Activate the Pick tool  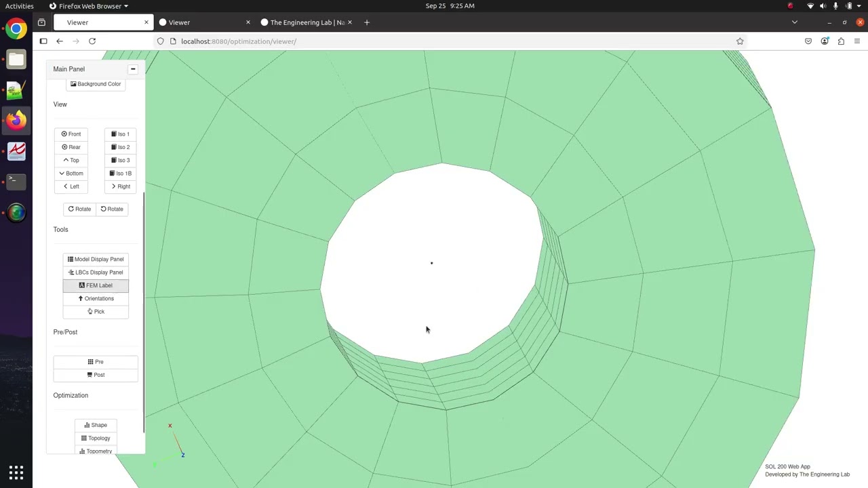coord(96,312)
